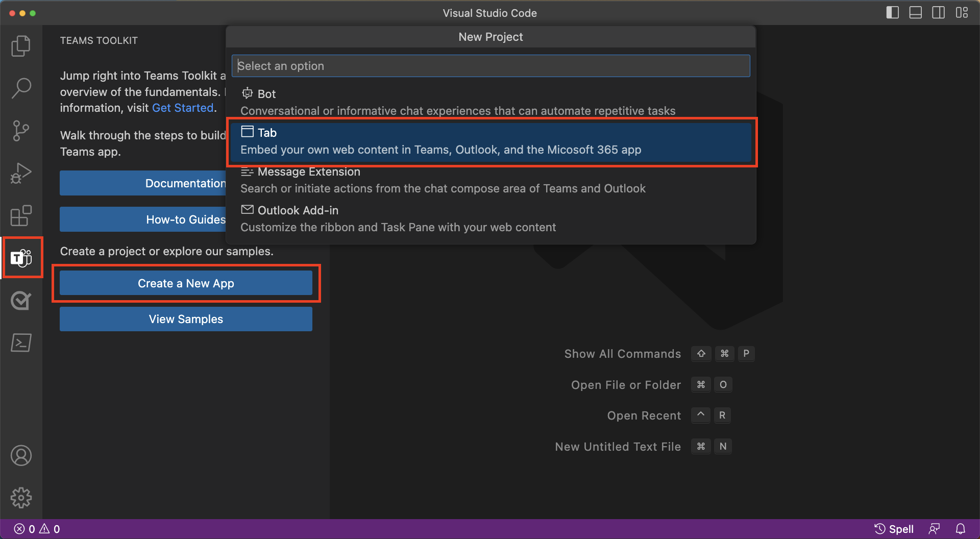The image size is (980, 539).
Task: Open notifications bell icon
Action: coord(961,529)
